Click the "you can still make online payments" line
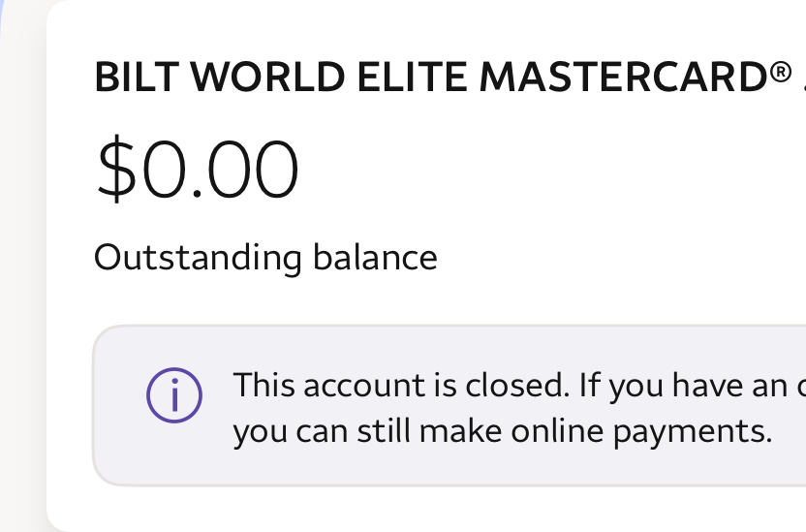The width and height of the screenshot is (806, 532). coord(502,430)
